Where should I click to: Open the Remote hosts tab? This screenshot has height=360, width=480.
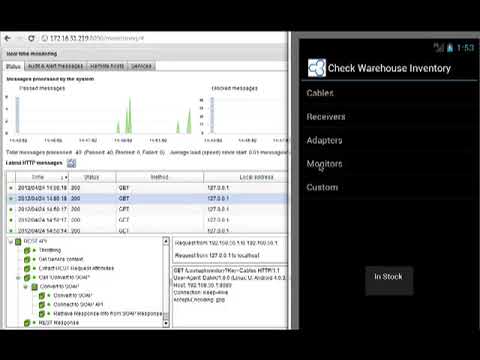107,66
